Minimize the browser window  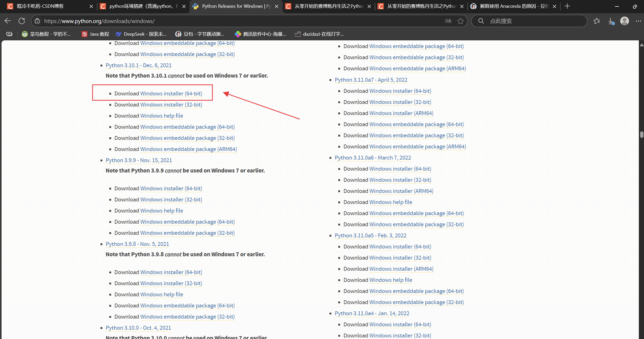pyautogui.click(x=617, y=6)
